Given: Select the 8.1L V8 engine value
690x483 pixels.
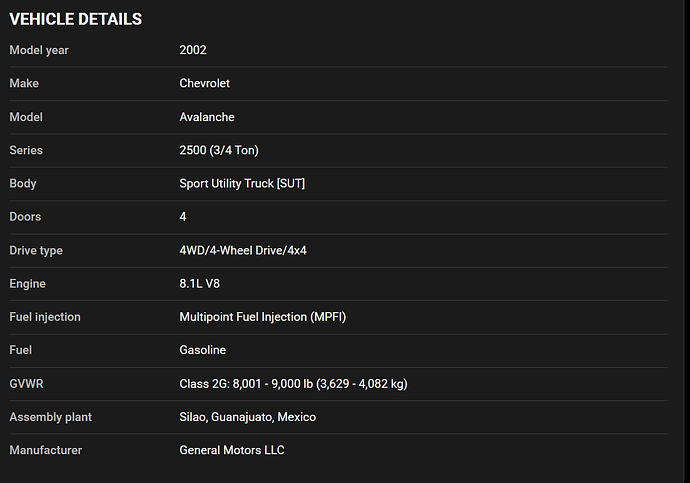Looking at the screenshot, I should pyautogui.click(x=199, y=284).
